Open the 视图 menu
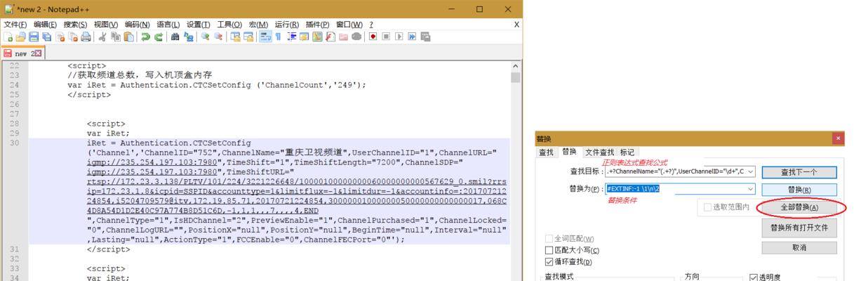Screen dimensions: 868x281 (105, 24)
